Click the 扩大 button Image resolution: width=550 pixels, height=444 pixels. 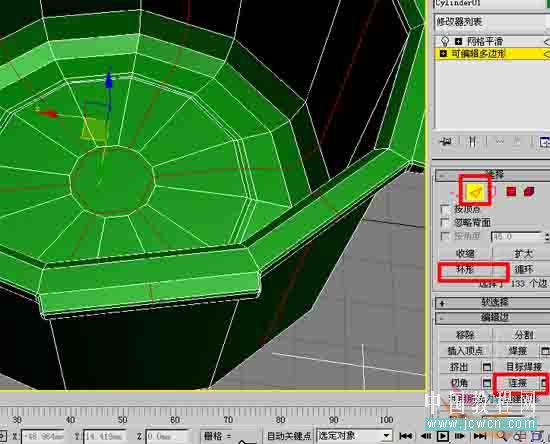(522, 254)
